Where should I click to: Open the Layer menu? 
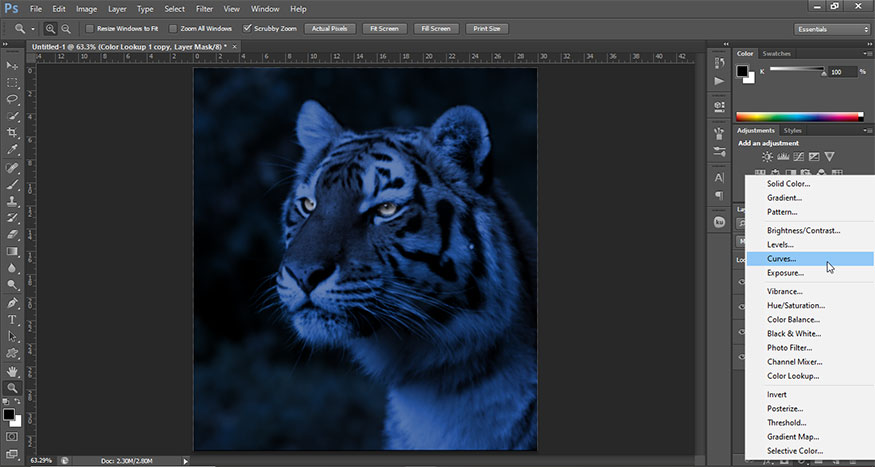coord(117,9)
